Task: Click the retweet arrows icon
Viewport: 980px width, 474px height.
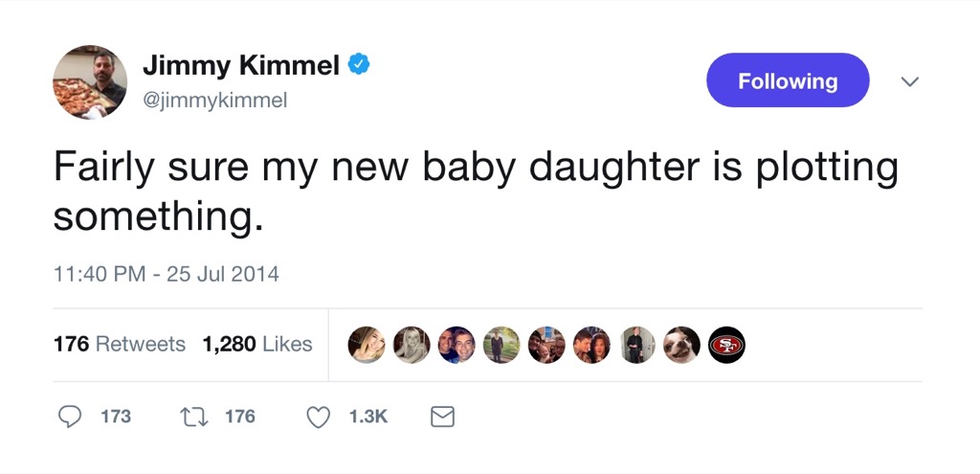Action: coord(194,417)
